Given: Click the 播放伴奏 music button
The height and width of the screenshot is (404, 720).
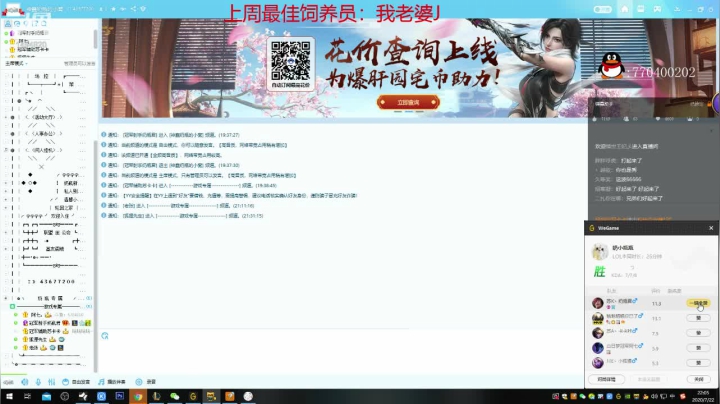Looking at the screenshot, I should point(112,382).
